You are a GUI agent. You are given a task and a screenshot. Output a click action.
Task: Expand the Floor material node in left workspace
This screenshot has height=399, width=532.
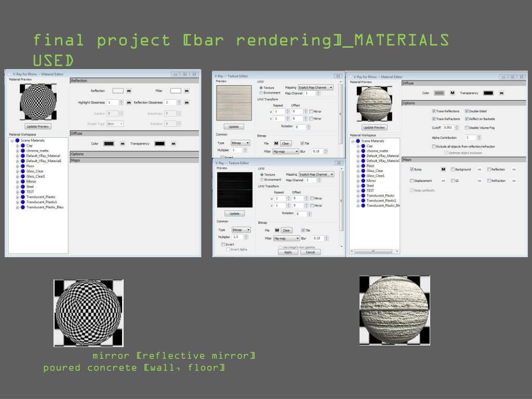(x=17, y=166)
